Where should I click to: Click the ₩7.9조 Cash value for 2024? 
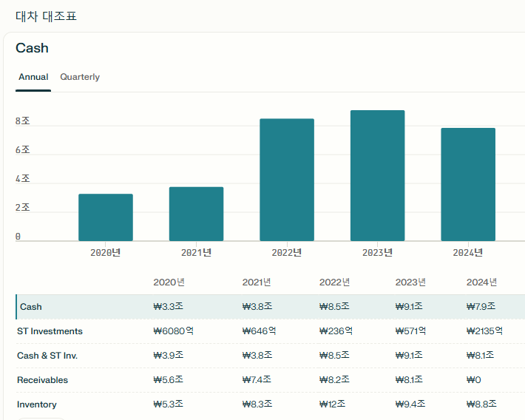pos(481,307)
